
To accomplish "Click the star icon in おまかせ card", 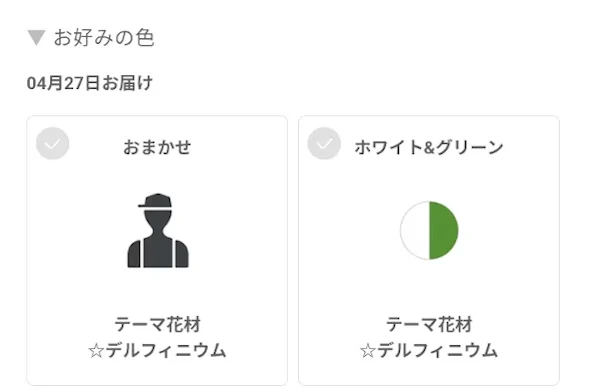I will tap(96, 351).
